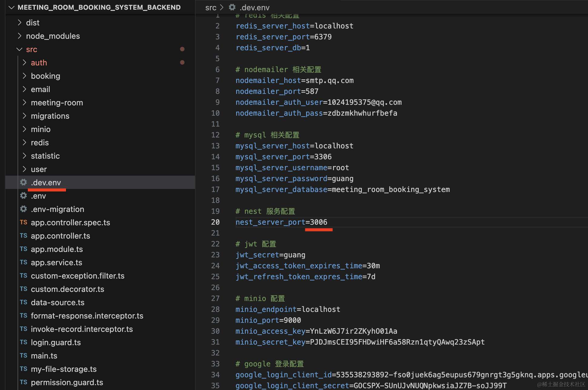Click the TS icon of app.module.ts
The width and height of the screenshot is (588, 390).
24,249
